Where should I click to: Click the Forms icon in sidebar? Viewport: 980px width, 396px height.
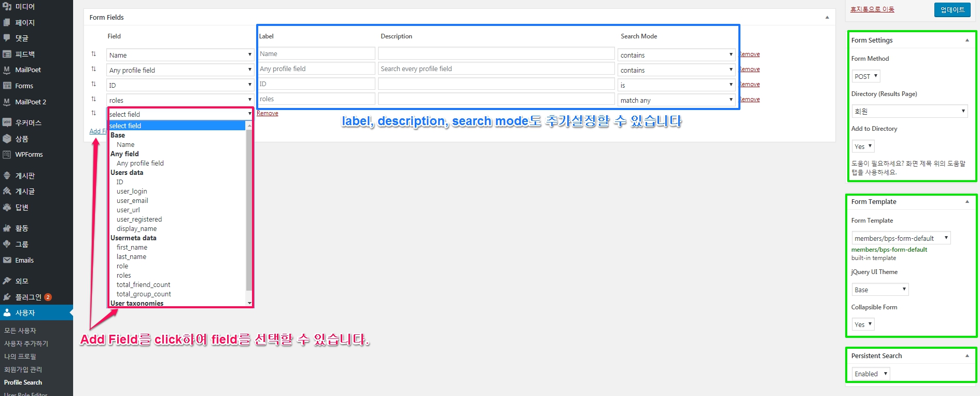point(7,86)
